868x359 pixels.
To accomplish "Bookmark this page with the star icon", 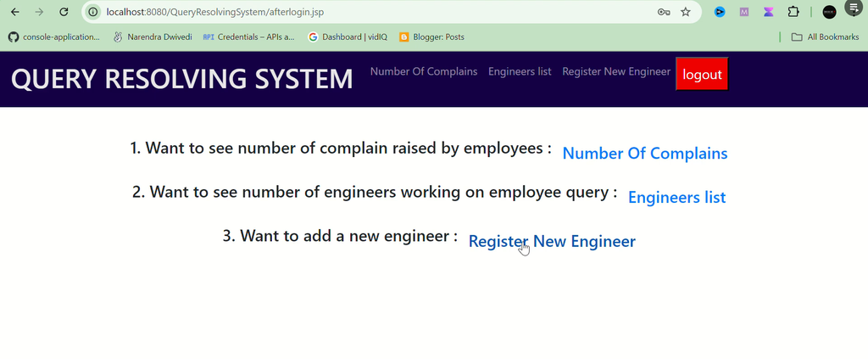I will coord(685,12).
